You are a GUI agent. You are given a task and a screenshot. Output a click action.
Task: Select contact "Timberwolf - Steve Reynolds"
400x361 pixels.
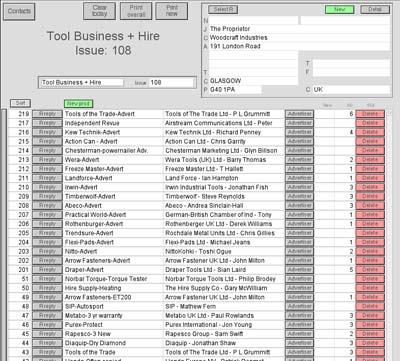(205, 196)
